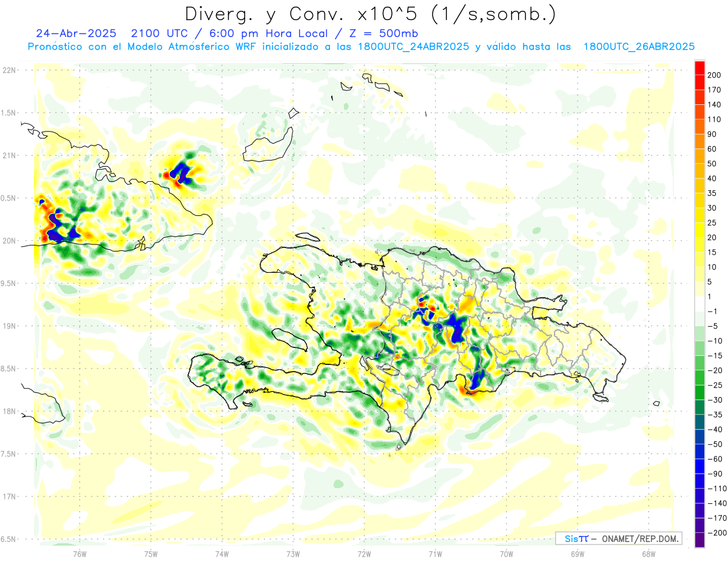This screenshot has width=728, height=562.
Task: Click the colorbar value "-200" at the bottom
Action: [716, 533]
